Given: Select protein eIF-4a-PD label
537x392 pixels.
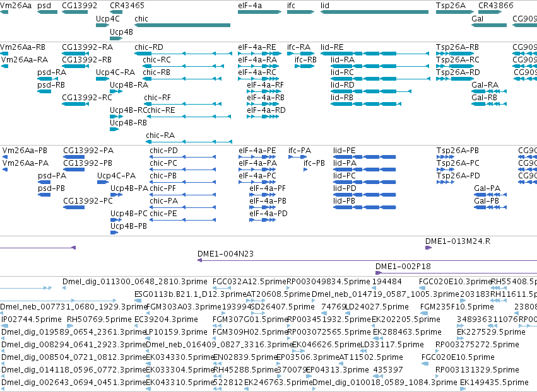Looking at the screenshot, I should [x=269, y=214].
